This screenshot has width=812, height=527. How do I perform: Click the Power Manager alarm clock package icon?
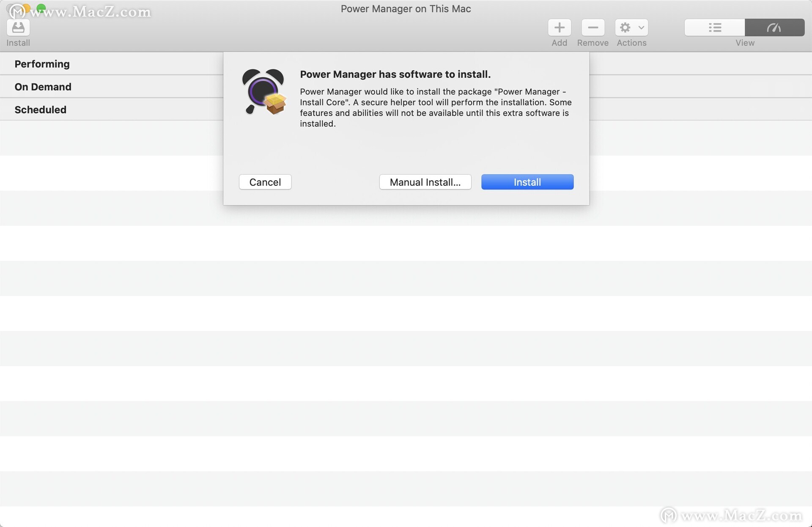point(263,92)
